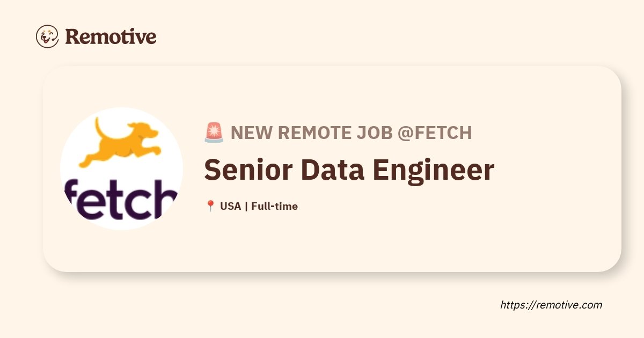Click the Remotive smiley face logo icon
This screenshot has width=644, height=338.
(47, 36)
